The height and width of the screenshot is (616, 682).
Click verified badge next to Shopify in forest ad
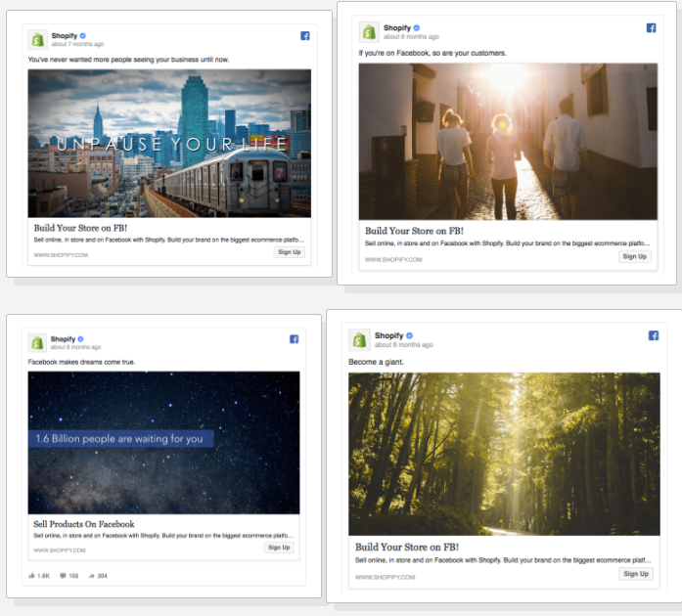click(409, 335)
